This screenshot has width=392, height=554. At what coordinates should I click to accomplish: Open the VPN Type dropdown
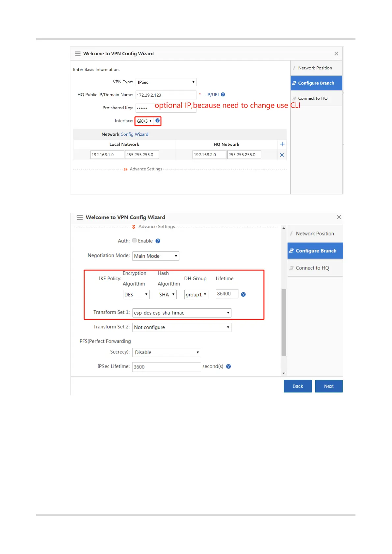pos(166,82)
